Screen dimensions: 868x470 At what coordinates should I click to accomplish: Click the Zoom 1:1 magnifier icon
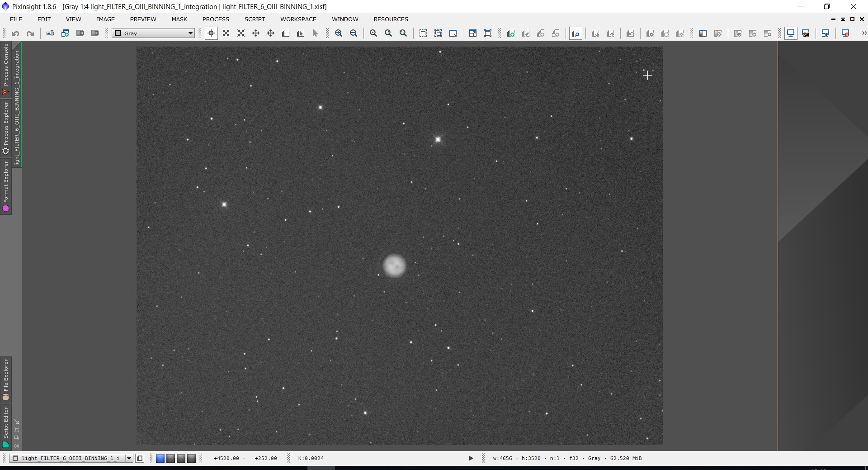point(373,33)
